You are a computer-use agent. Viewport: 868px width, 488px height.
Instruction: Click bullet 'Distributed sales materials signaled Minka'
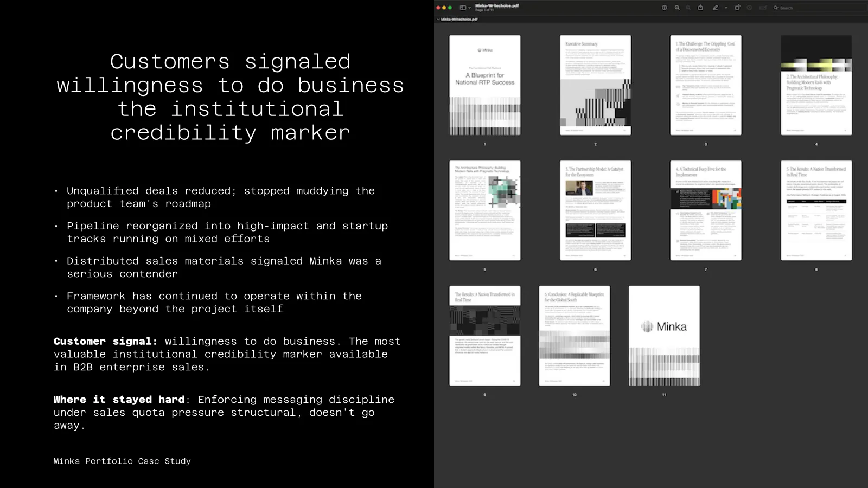224,267
